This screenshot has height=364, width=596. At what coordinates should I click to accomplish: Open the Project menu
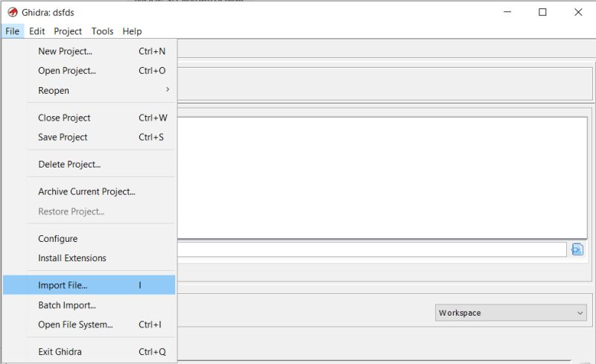pyautogui.click(x=68, y=31)
